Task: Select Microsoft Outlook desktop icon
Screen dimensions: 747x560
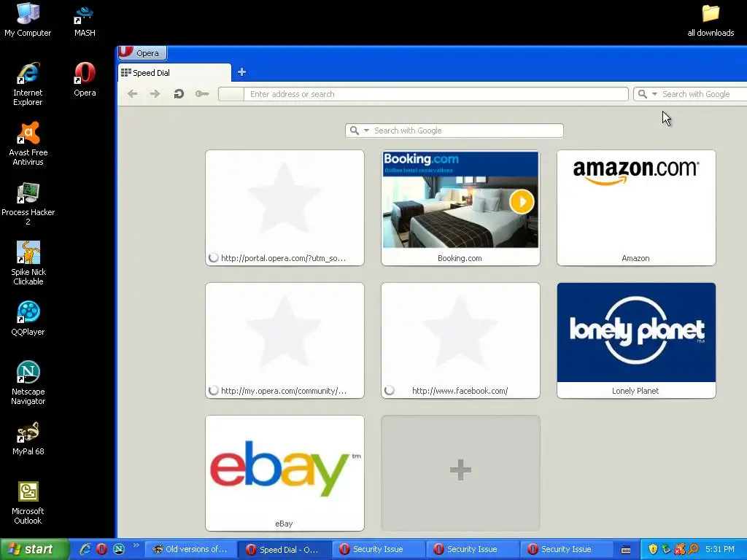Action: [x=28, y=502]
